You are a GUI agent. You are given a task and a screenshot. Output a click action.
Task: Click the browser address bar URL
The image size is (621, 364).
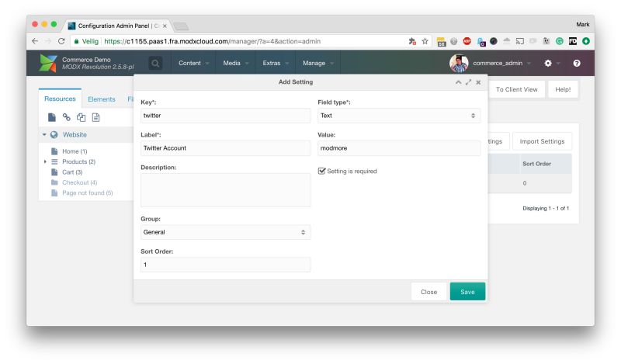[212, 41]
